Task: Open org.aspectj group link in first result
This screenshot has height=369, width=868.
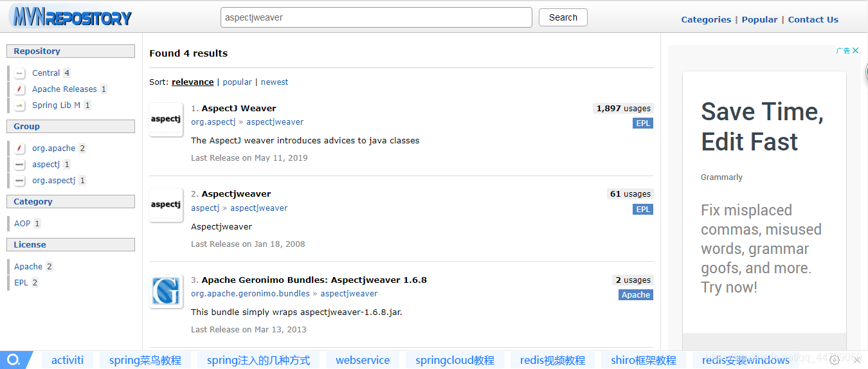Action: coord(213,122)
